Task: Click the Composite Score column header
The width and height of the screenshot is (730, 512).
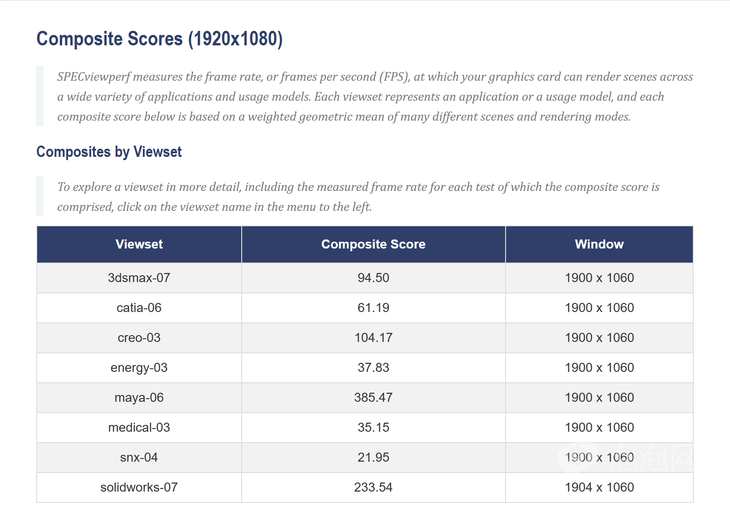Action: coord(373,244)
